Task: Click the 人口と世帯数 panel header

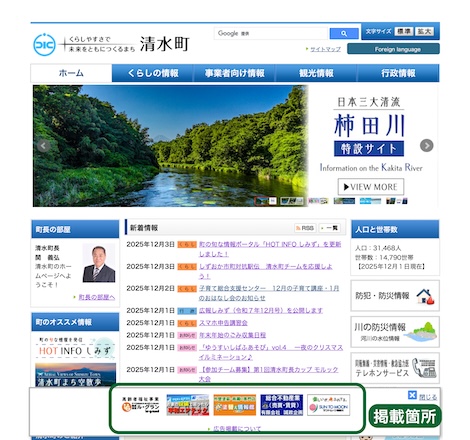Action: (395, 229)
